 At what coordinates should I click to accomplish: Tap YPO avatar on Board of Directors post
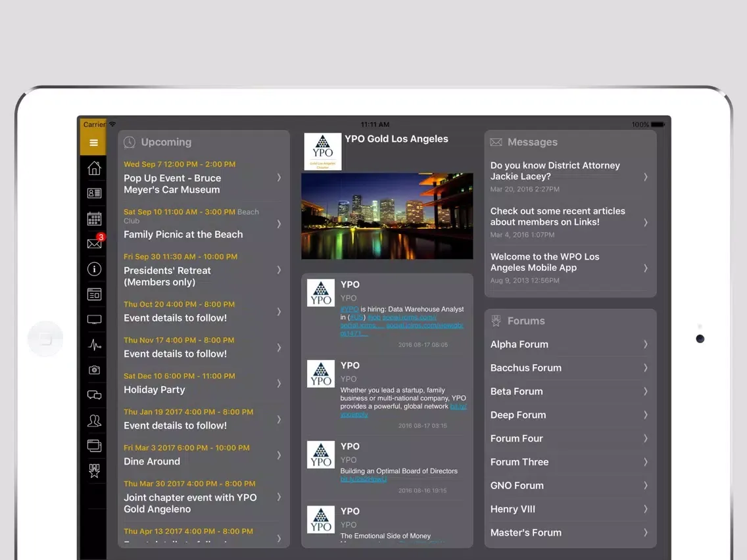coord(321,454)
